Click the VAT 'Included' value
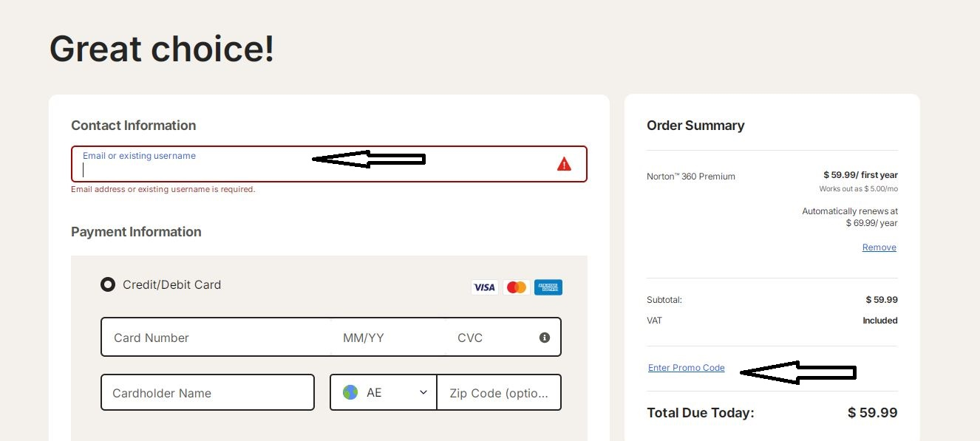This screenshot has width=980, height=441. tap(880, 321)
